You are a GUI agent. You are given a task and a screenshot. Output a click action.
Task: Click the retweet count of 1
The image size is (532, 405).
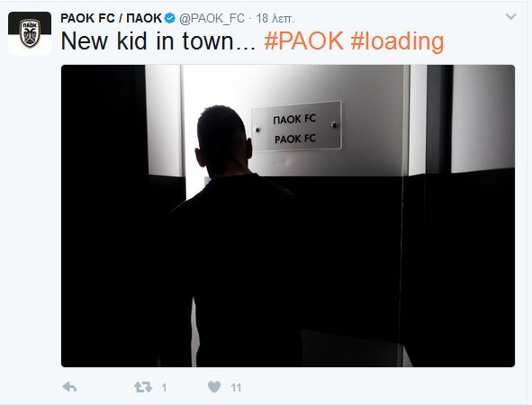[164, 387]
